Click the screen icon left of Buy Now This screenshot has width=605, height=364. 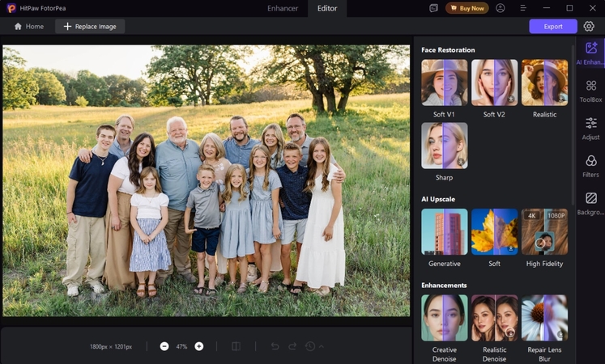pyautogui.click(x=433, y=8)
